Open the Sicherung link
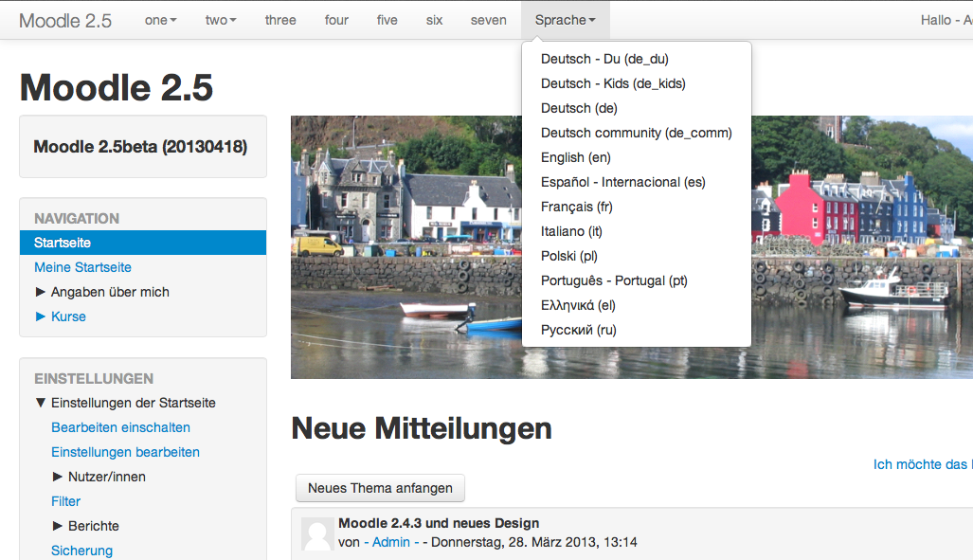Screen dimensions: 973x560 coord(81,551)
